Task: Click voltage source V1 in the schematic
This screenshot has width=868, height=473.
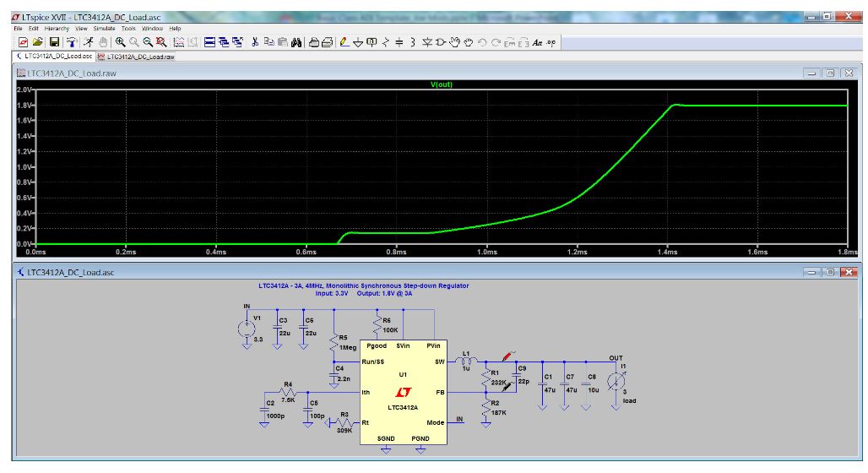Action: (x=247, y=329)
